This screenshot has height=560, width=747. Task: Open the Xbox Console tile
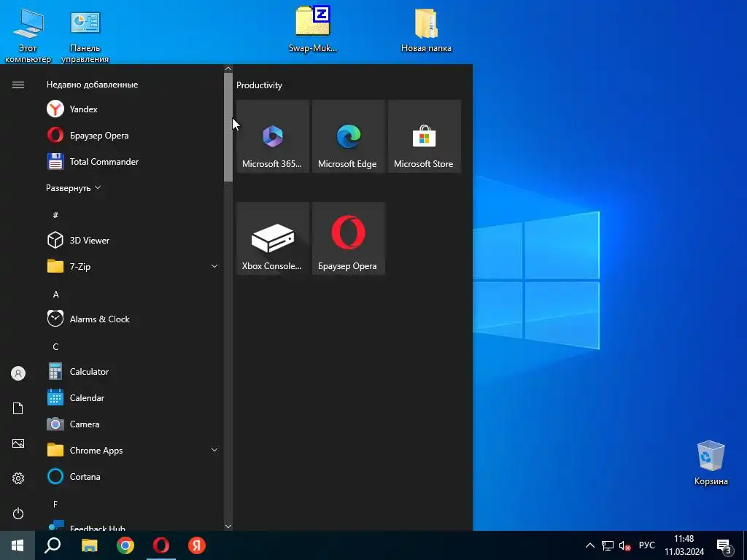pyautogui.click(x=273, y=238)
